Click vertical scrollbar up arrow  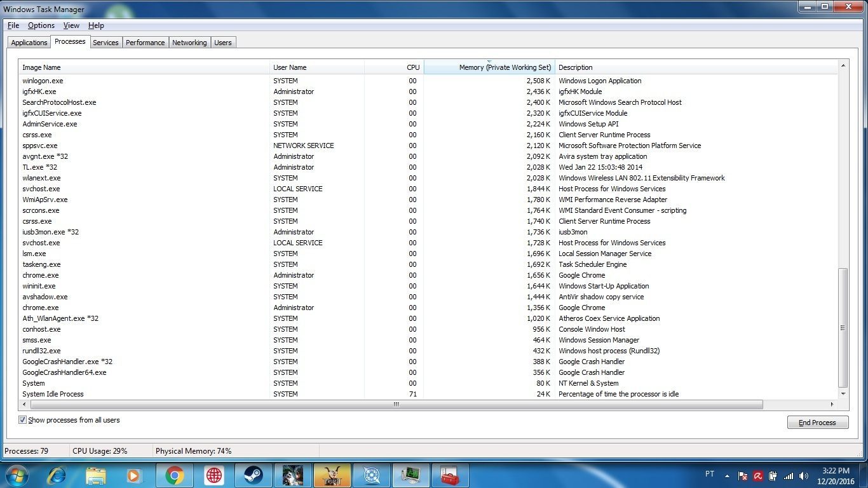pos(843,65)
